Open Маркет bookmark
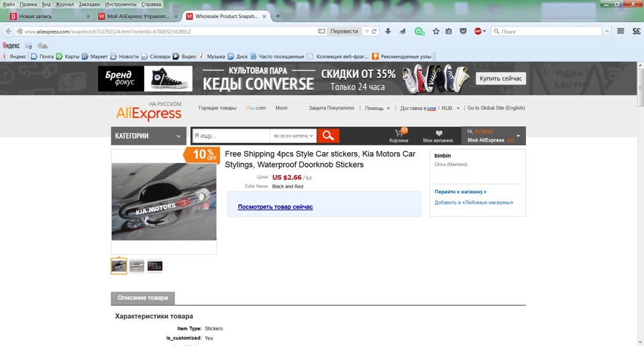 click(95, 56)
